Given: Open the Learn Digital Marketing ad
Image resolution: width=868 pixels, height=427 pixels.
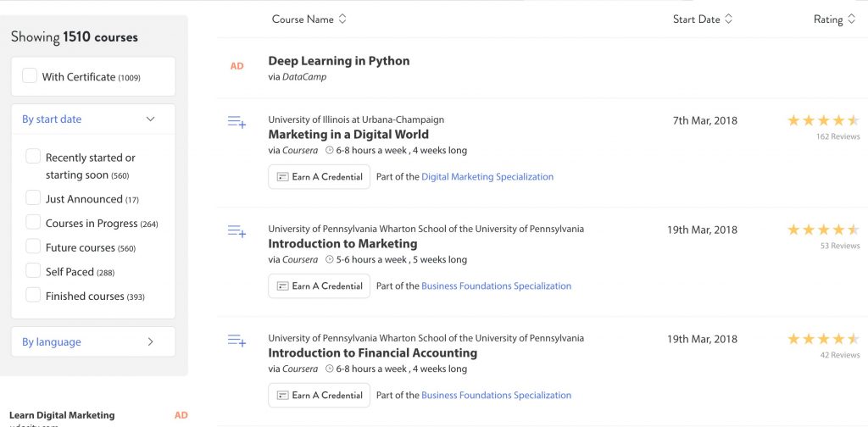Looking at the screenshot, I should pyautogui.click(x=62, y=415).
